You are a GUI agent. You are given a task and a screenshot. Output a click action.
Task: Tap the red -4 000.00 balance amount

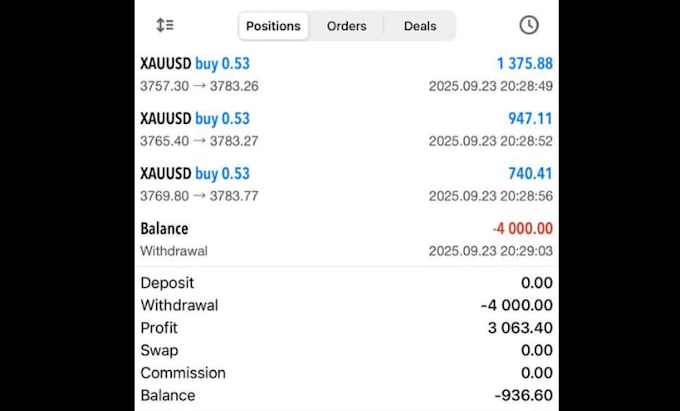point(522,229)
